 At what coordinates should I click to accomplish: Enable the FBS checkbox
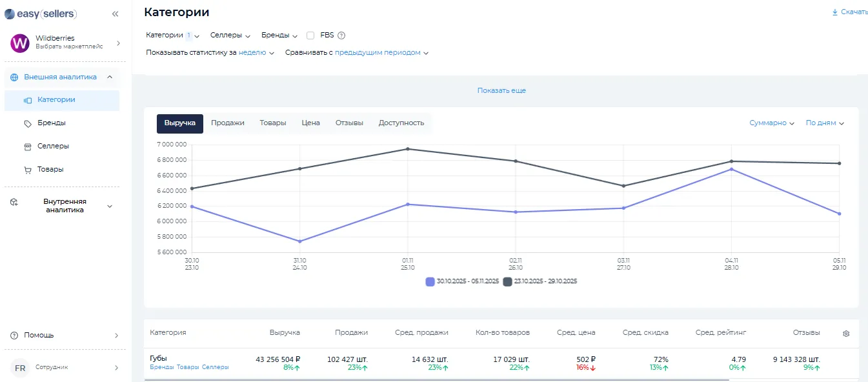(310, 35)
